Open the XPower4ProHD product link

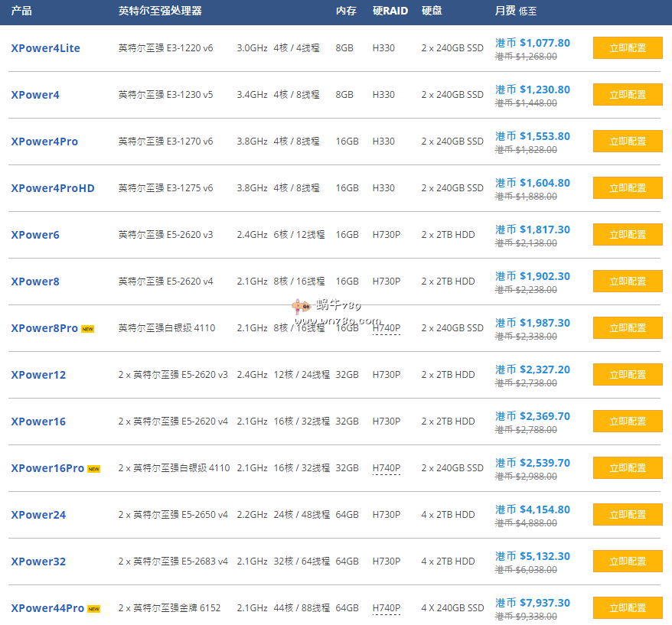[x=53, y=188]
